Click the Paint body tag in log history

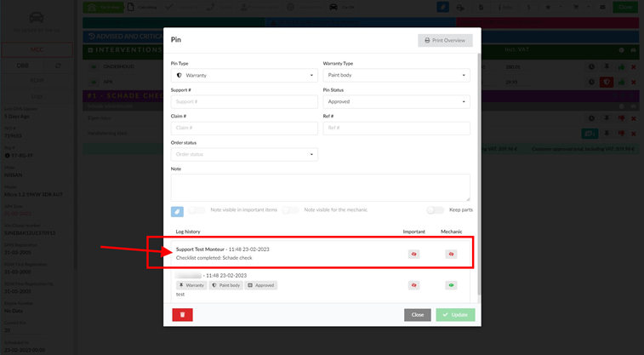[226, 285]
